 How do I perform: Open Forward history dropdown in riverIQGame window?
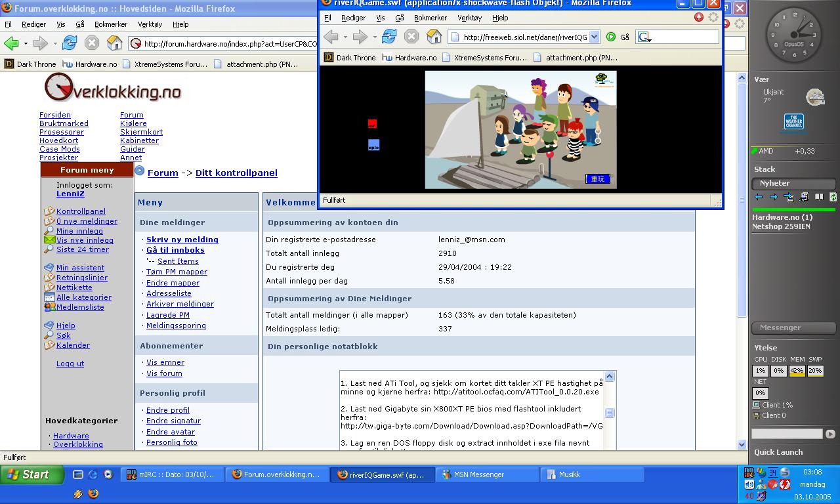click(373, 37)
